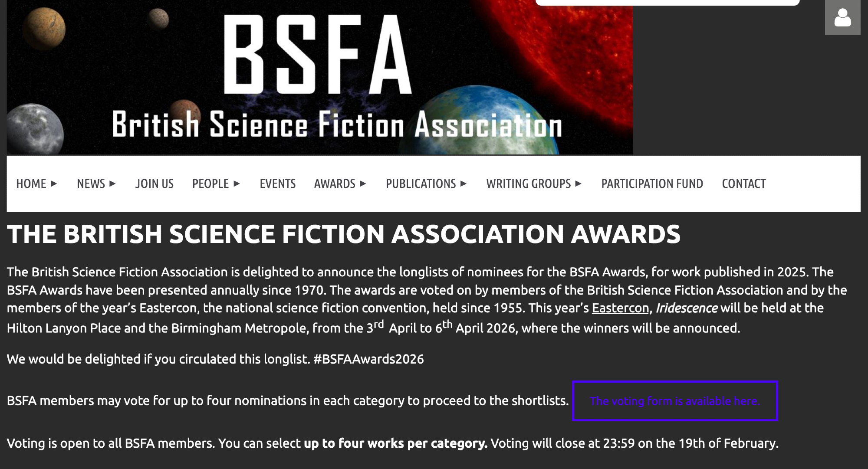Open the Awards menu item
This screenshot has height=469, width=868.
335,184
